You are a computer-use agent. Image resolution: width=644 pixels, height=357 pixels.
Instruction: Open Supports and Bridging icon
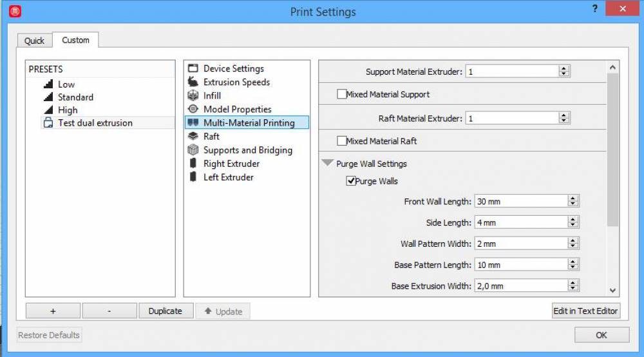192,150
